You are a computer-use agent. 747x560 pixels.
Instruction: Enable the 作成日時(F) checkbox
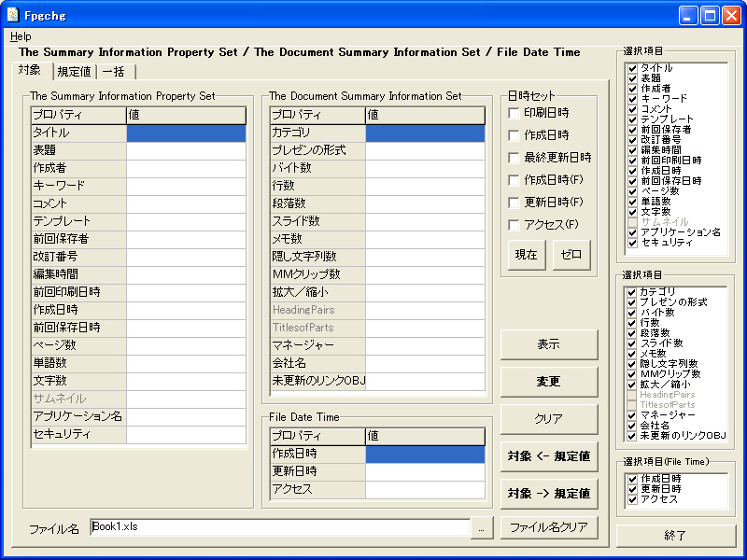point(514,180)
